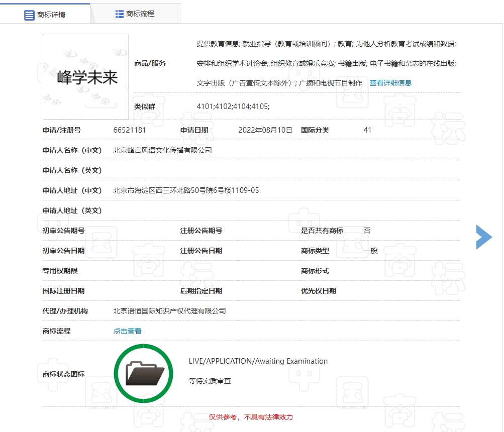Click the blue list icon beside 商标详情

[x=29, y=15]
